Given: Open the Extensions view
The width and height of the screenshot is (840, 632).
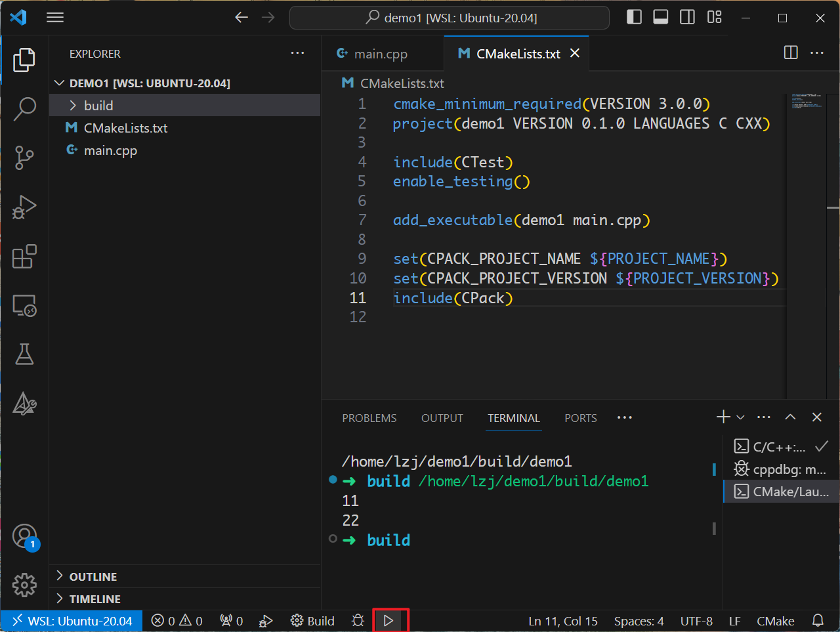Looking at the screenshot, I should 24,257.
